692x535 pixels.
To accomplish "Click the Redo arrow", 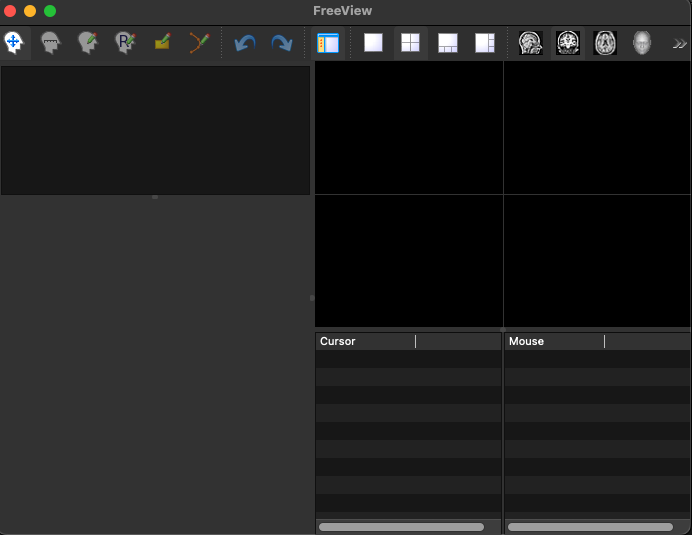I will click(x=282, y=43).
